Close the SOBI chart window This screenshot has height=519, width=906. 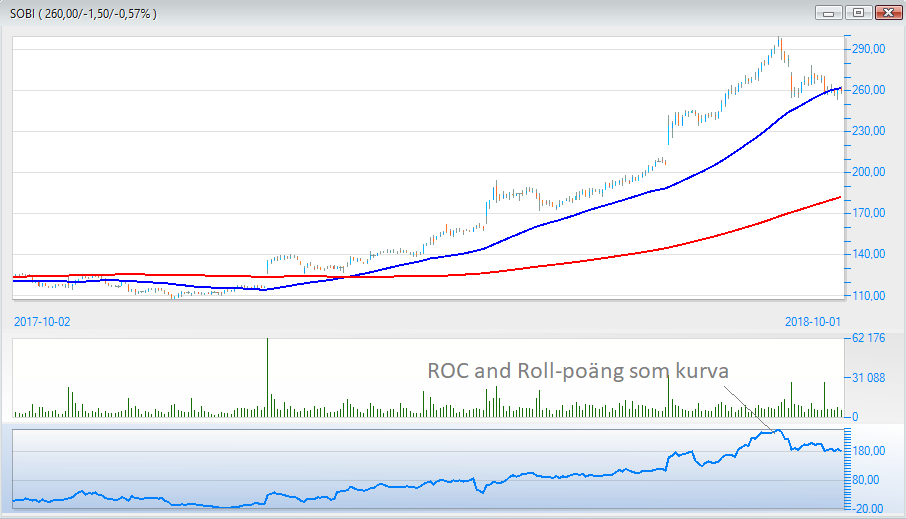889,13
